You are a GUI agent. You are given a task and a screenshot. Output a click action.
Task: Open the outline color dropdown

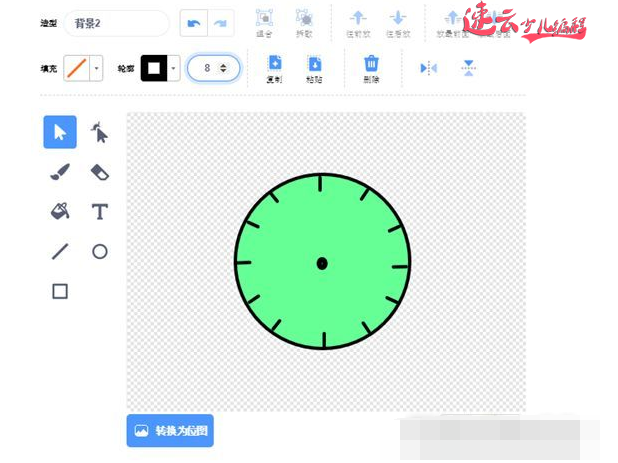174,68
